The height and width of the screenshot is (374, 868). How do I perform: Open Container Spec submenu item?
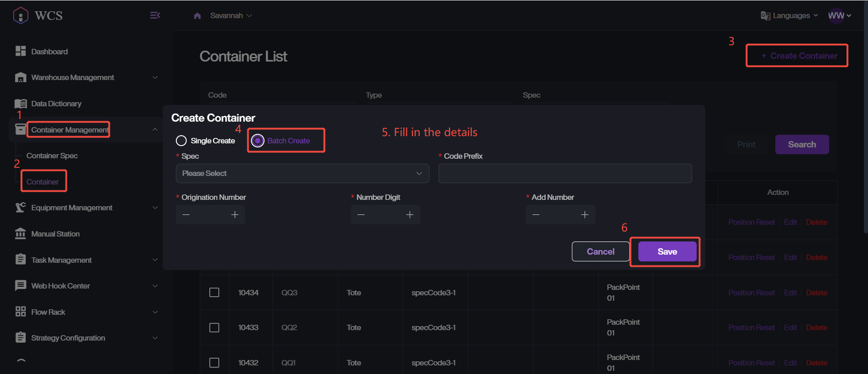pos(52,156)
